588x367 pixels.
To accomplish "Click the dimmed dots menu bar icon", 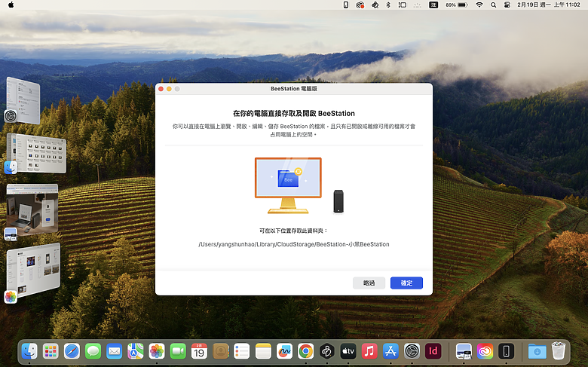I will pos(418,5).
